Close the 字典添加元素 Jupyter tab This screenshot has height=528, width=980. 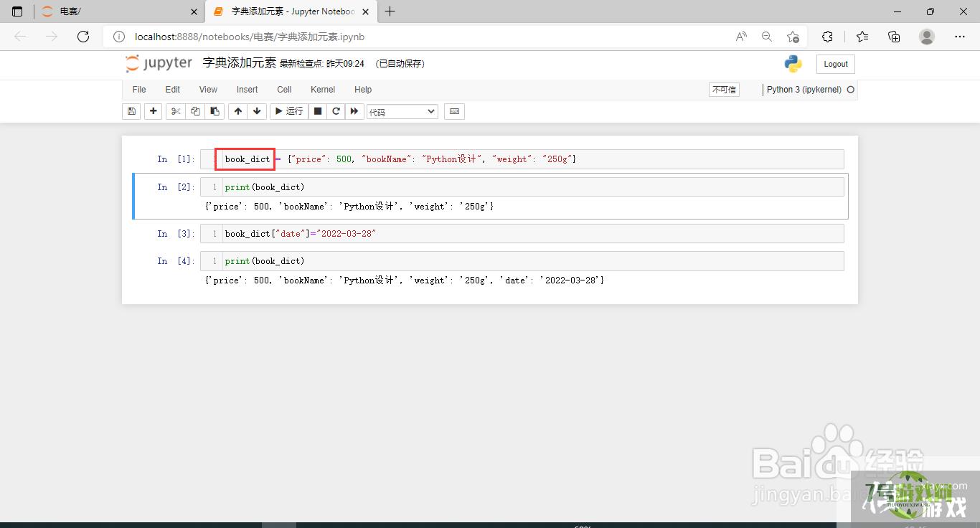pos(366,11)
